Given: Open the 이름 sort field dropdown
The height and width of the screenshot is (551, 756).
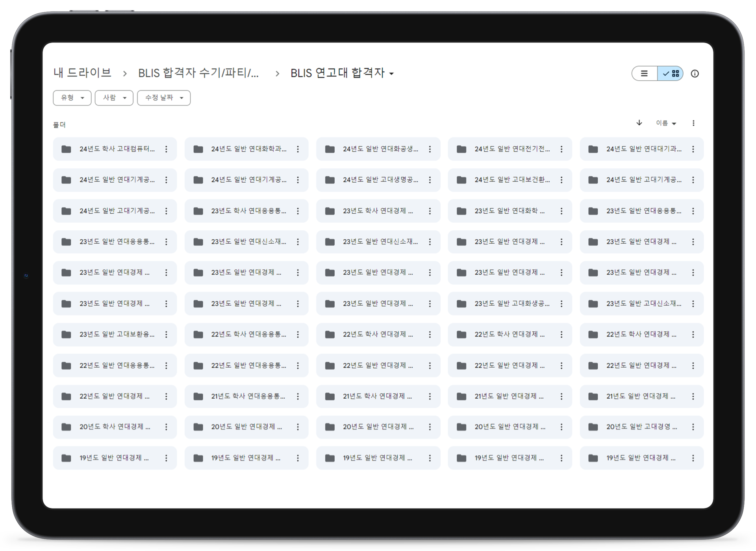Looking at the screenshot, I should coord(666,123).
